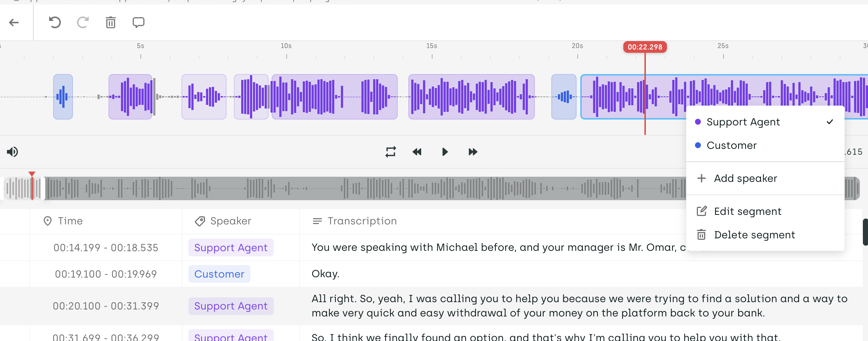Click the vertical scrollbar of the transcript table
This screenshot has height=341, width=868.
tap(865, 232)
